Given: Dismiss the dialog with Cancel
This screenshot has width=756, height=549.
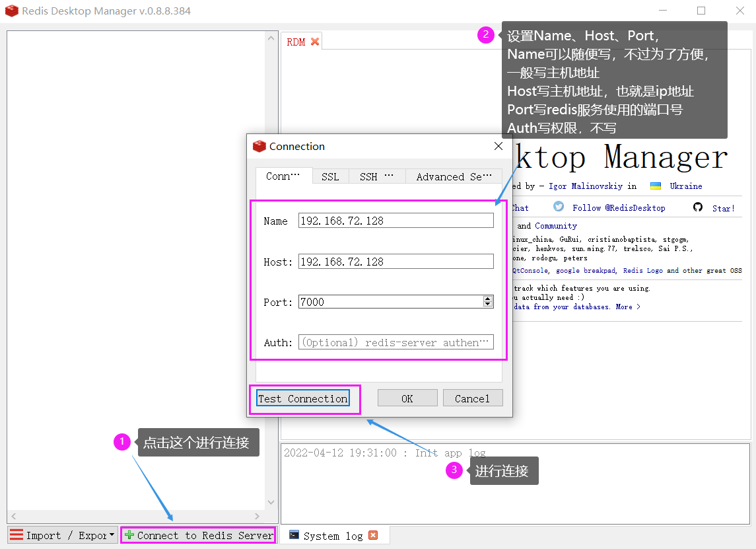Looking at the screenshot, I should tap(473, 398).
